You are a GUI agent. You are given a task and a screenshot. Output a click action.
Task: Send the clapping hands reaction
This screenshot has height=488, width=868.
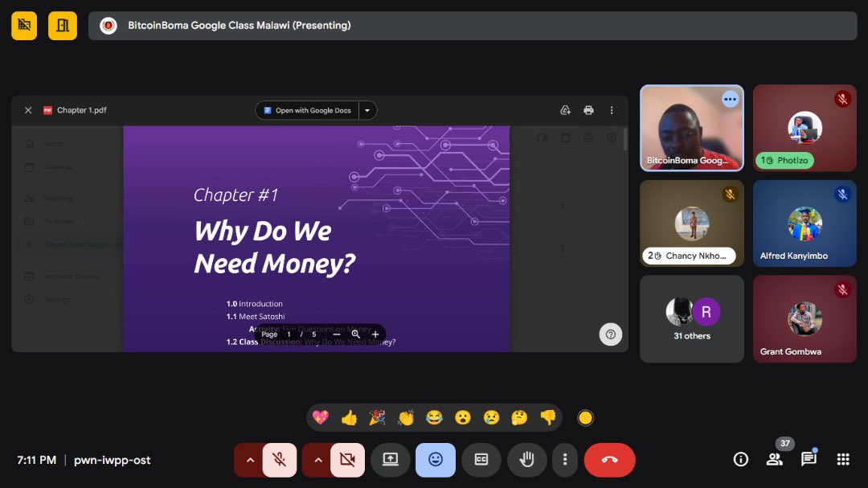click(406, 417)
